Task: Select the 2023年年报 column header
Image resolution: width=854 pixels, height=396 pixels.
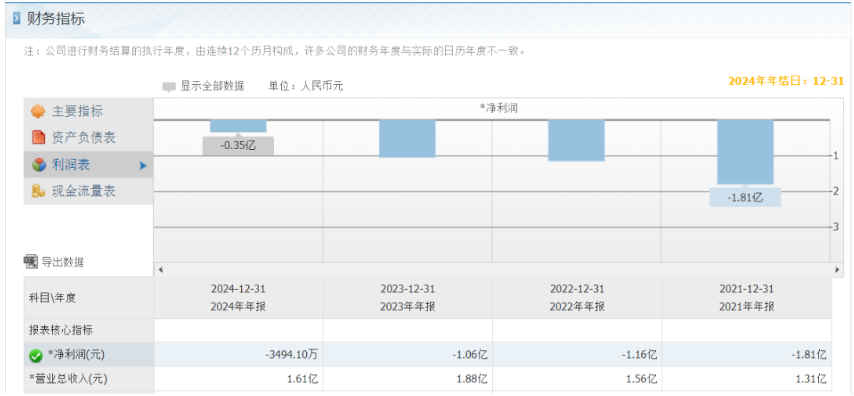Action: coord(407,297)
